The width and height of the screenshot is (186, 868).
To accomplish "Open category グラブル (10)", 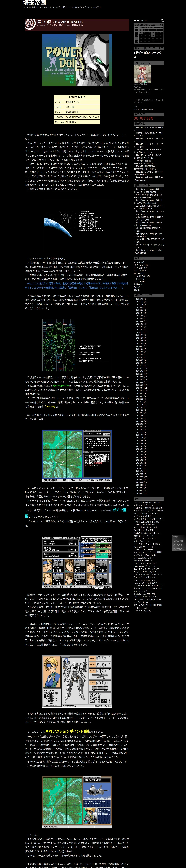I will (x=140, y=271).
